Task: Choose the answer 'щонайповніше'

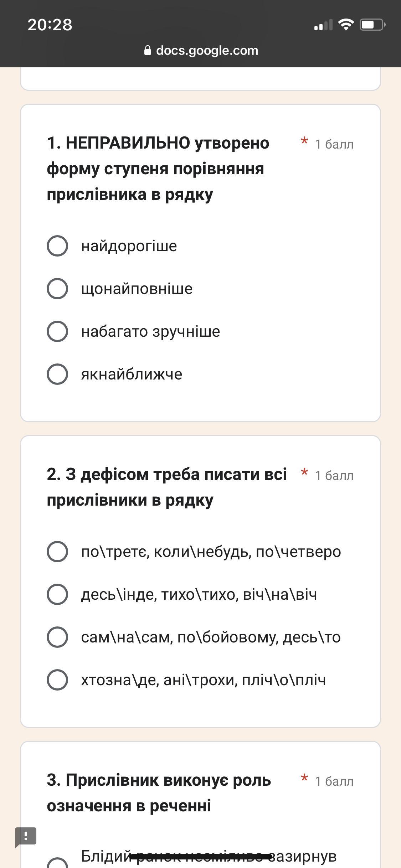Action: tap(57, 289)
